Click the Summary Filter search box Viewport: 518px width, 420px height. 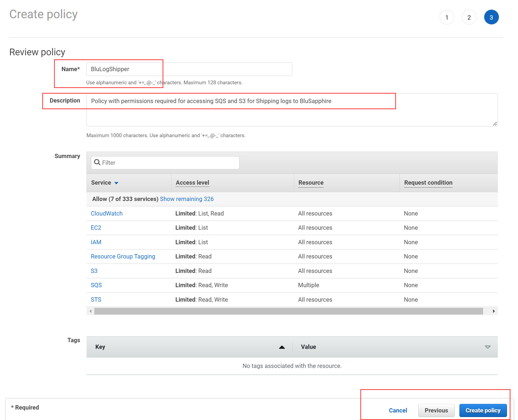pos(165,163)
